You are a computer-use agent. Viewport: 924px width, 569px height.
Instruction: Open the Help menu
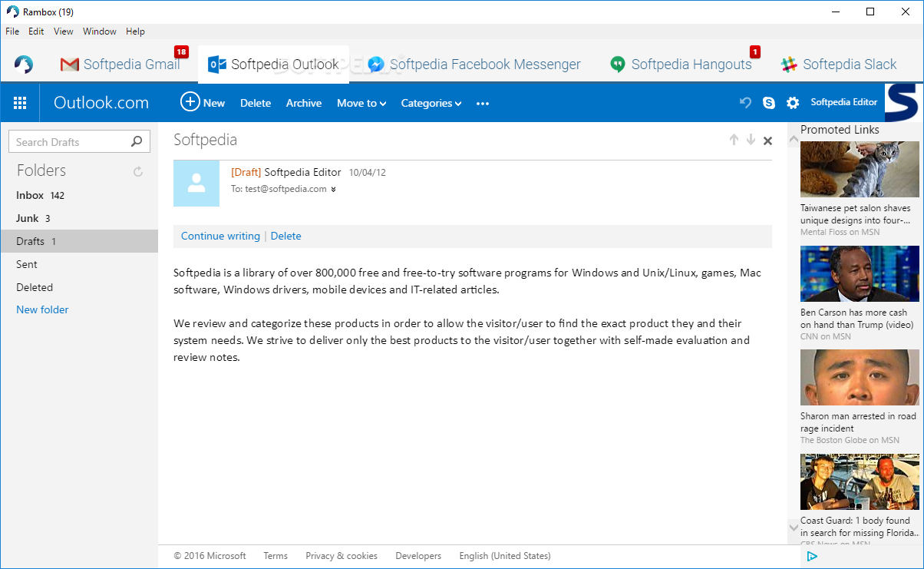coord(135,31)
